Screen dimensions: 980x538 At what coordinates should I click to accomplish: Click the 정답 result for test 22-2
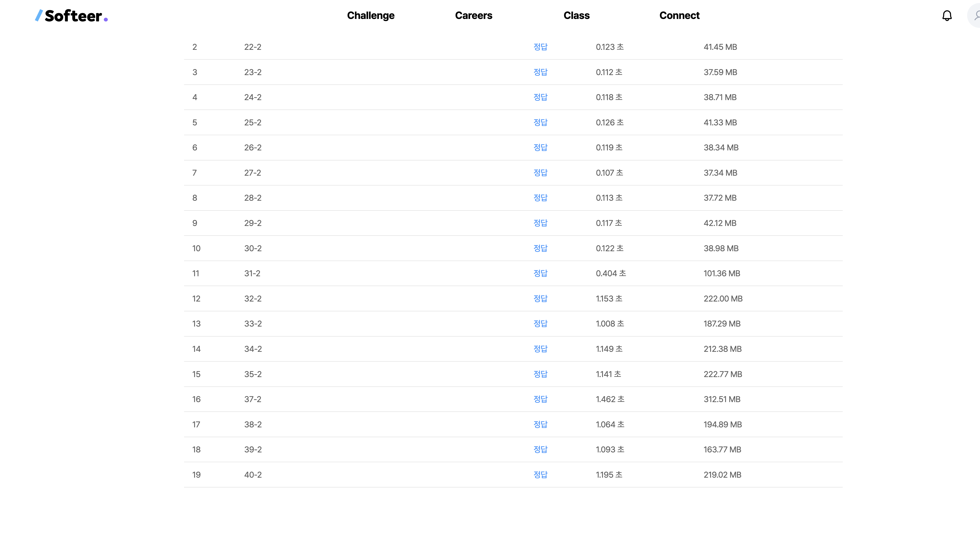pyautogui.click(x=540, y=47)
